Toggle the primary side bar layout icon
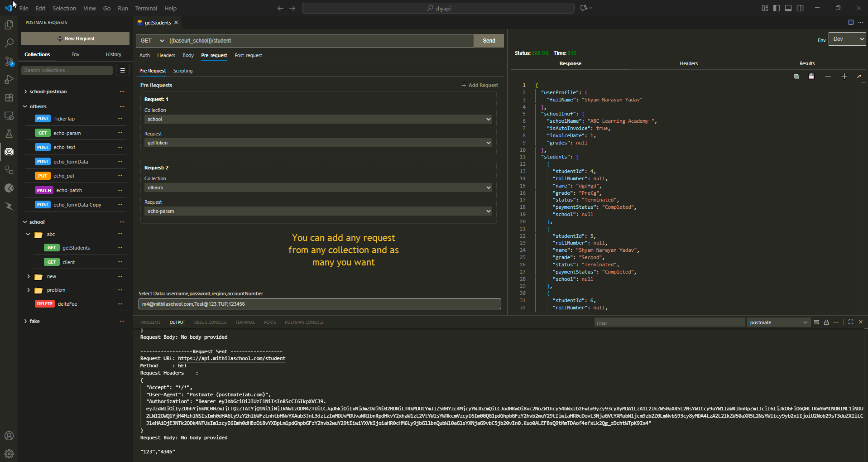868x462 pixels. coord(777,8)
